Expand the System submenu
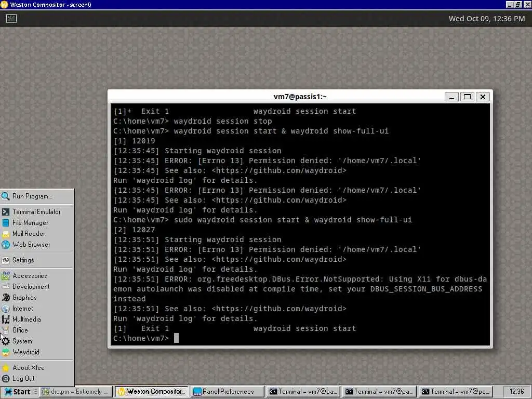Viewport: 532px width, 399px height. click(x=37, y=341)
